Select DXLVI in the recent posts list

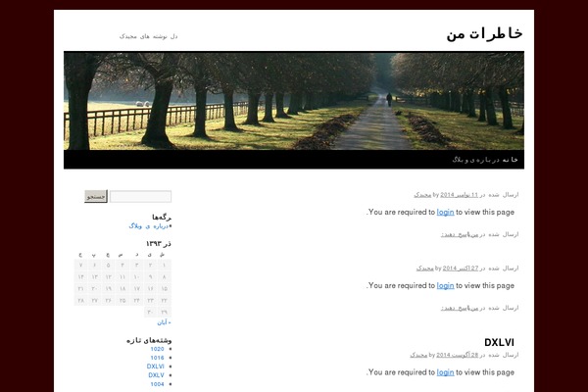click(156, 367)
